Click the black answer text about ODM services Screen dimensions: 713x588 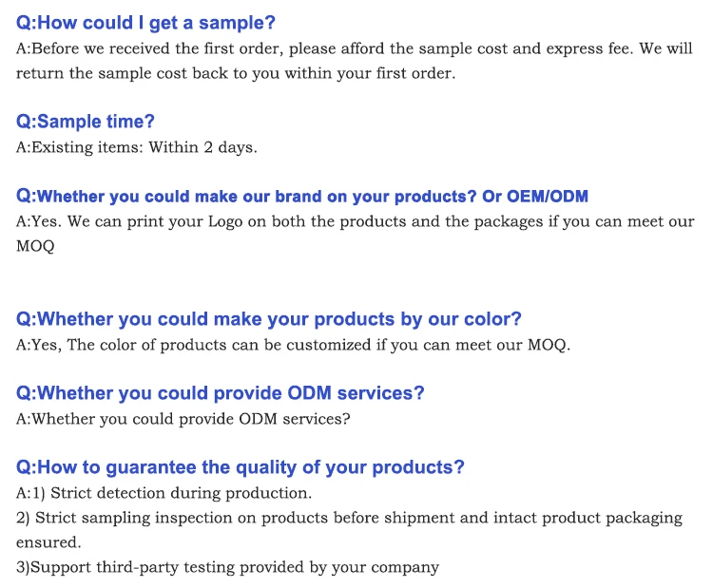coord(183,419)
